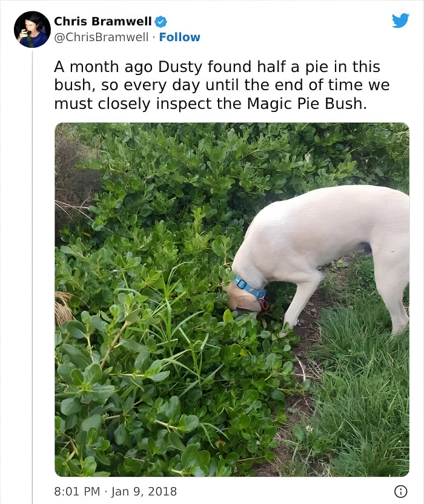Click the blue verified badge
424x504 pixels.
(161, 22)
